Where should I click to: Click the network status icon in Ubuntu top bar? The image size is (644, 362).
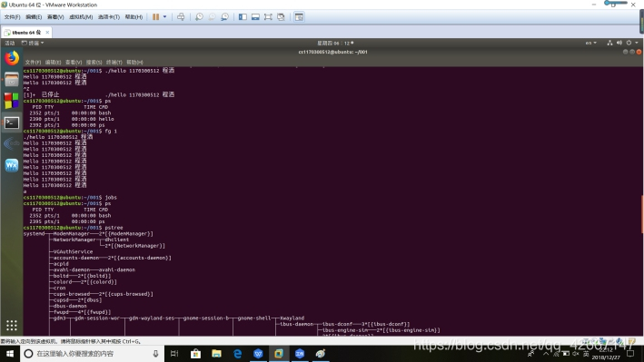click(609, 43)
